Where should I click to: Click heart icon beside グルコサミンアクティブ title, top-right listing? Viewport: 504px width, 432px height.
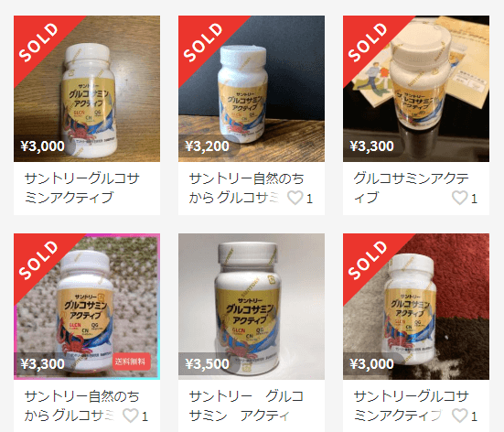click(460, 198)
